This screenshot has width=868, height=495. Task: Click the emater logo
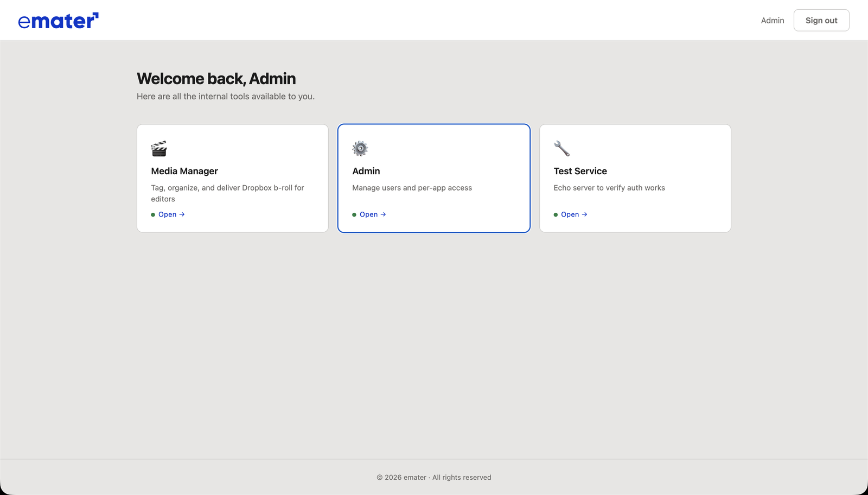tap(58, 21)
